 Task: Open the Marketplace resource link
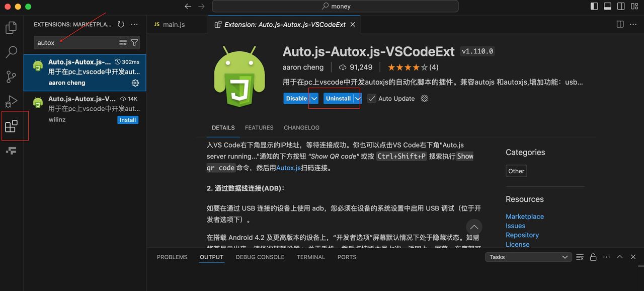click(x=525, y=216)
